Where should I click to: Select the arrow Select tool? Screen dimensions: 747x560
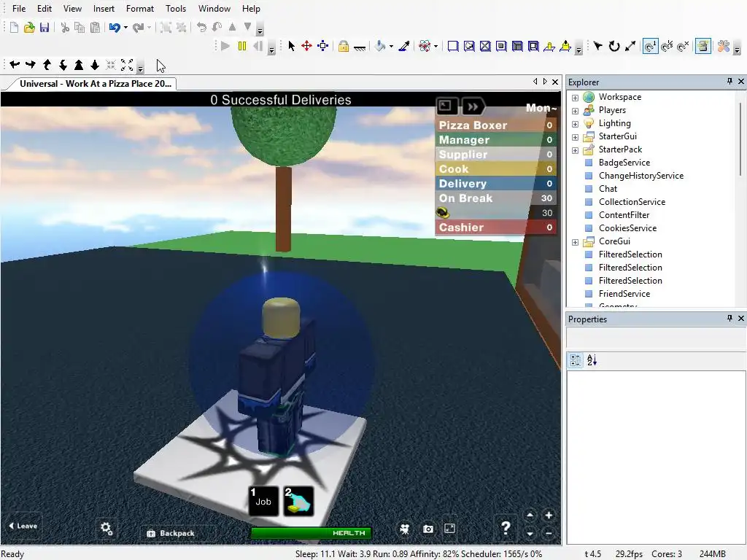coord(292,46)
